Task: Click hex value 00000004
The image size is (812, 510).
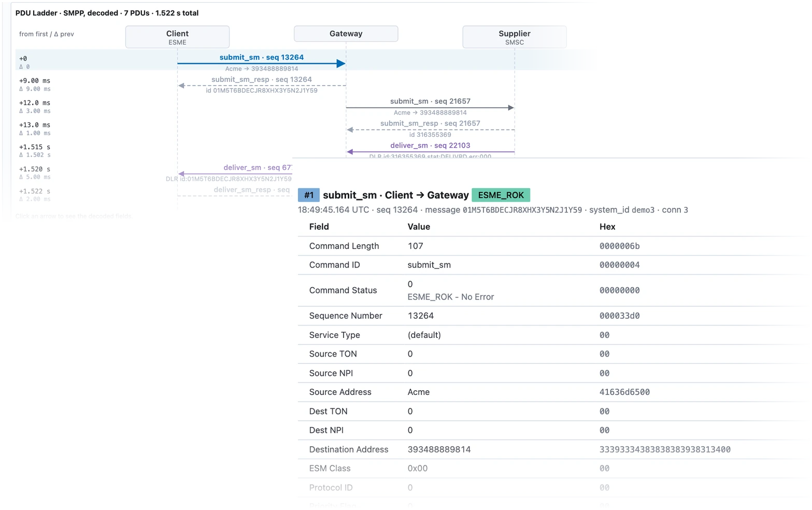Action: tap(620, 265)
